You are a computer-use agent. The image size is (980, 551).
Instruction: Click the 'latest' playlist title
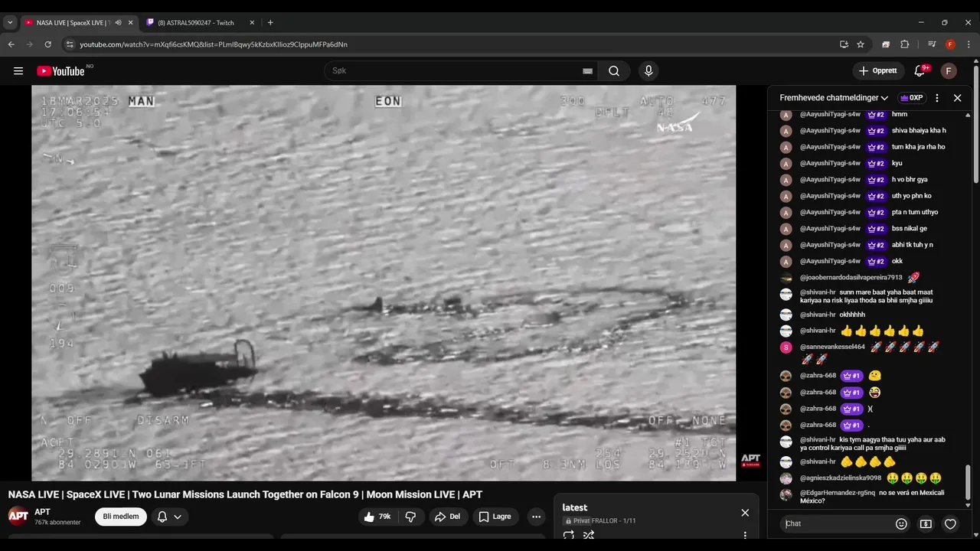(574, 507)
